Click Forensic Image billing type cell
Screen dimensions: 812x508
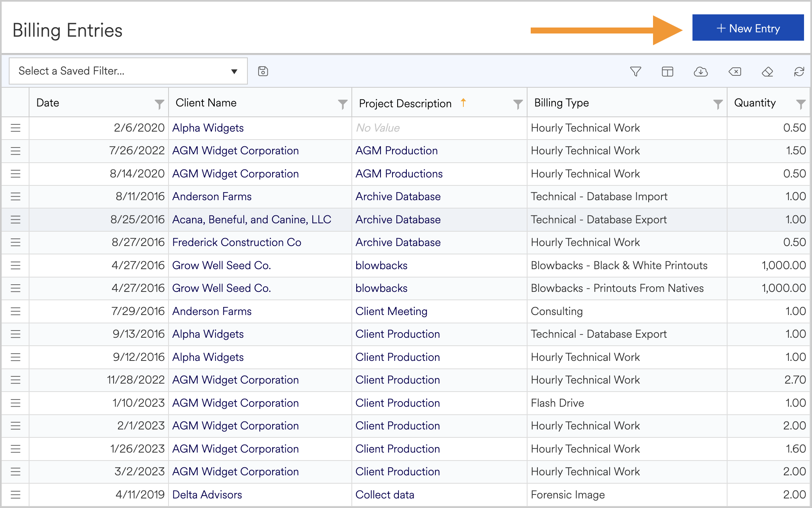coord(627,495)
